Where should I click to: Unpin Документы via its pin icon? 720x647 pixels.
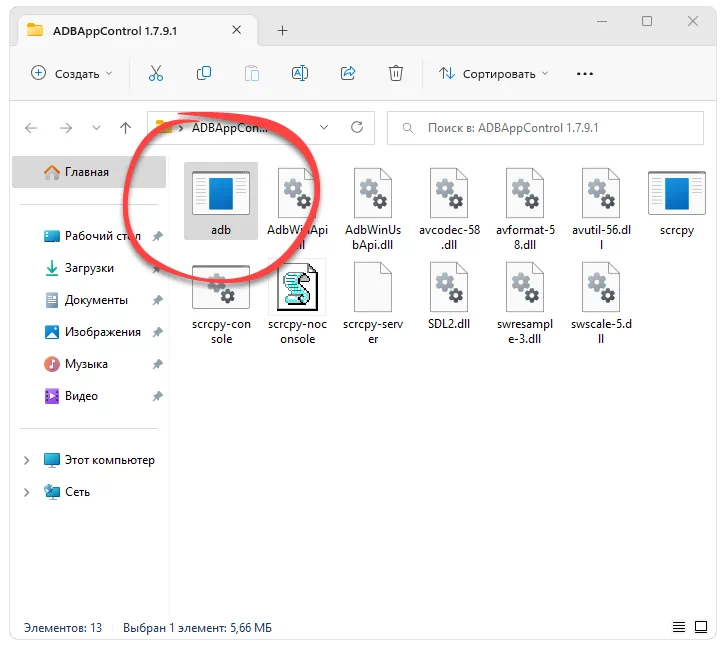click(x=158, y=300)
